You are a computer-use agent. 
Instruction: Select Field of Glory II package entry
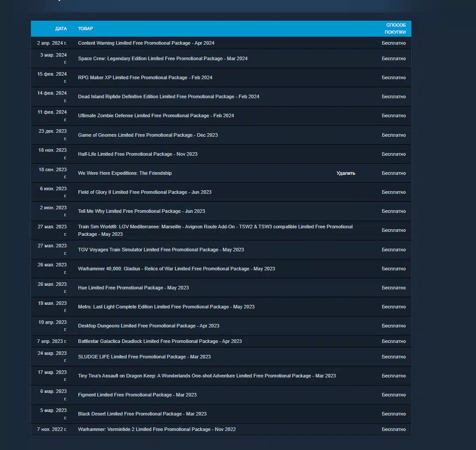pos(144,192)
